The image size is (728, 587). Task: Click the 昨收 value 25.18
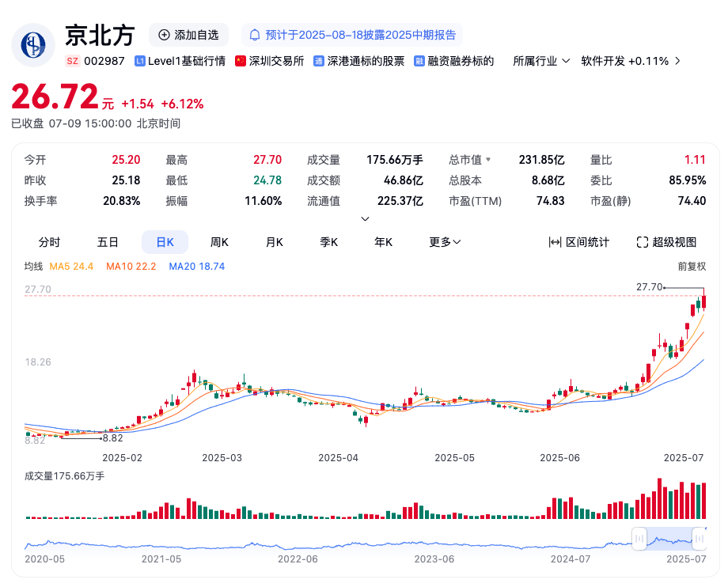(x=126, y=180)
